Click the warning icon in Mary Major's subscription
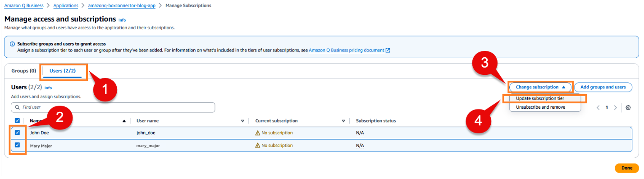Image resolution: width=644 pixels, height=179 pixels. pyautogui.click(x=258, y=146)
